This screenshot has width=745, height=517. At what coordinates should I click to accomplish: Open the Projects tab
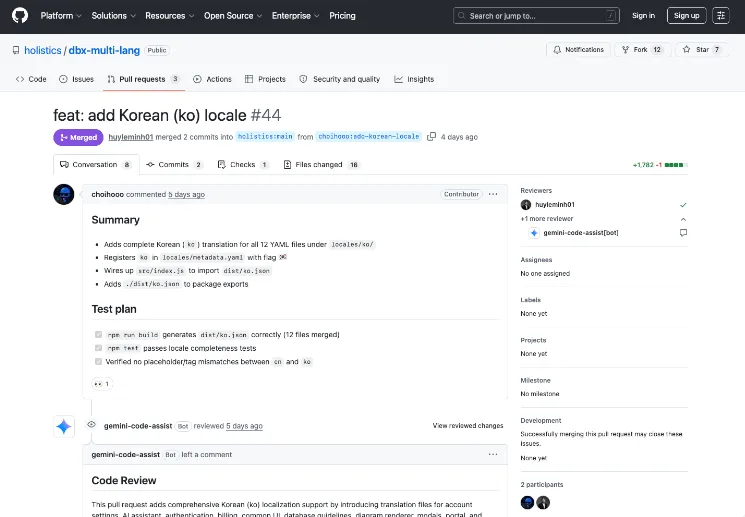tap(265, 79)
